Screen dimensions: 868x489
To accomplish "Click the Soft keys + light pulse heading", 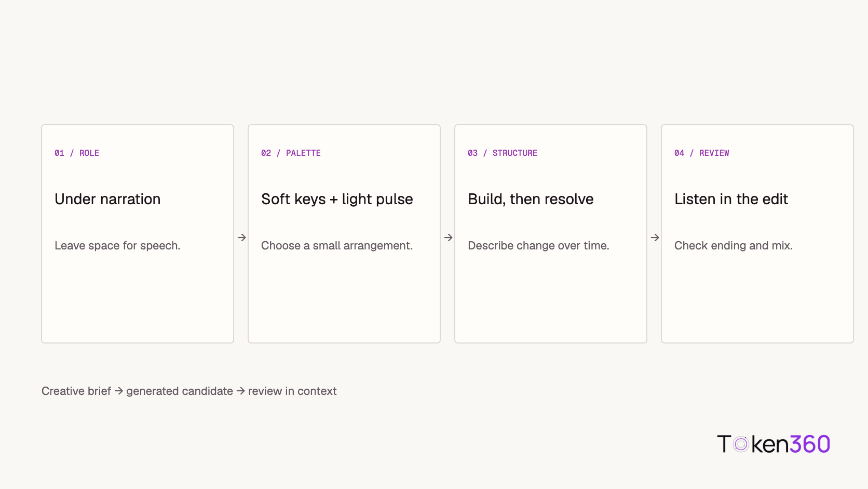I will pos(337,199).
